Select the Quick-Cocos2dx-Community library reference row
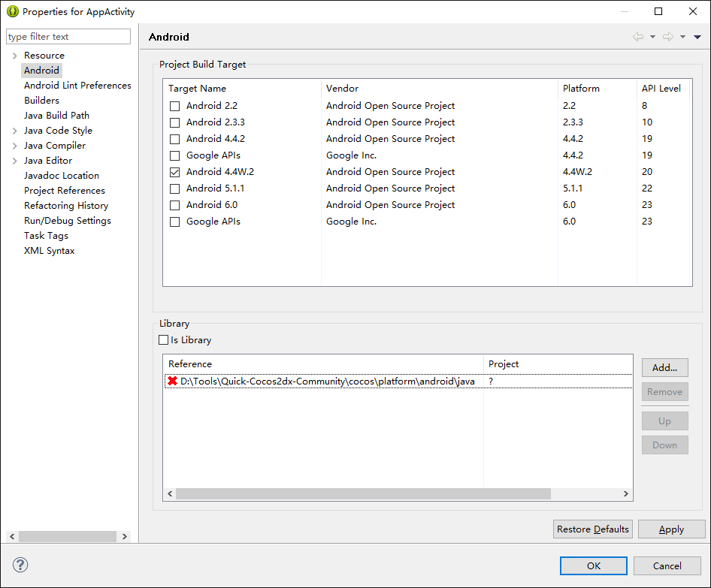Viewport: 711px width, 588px height. pyautogui.click(x=398, y=381)
